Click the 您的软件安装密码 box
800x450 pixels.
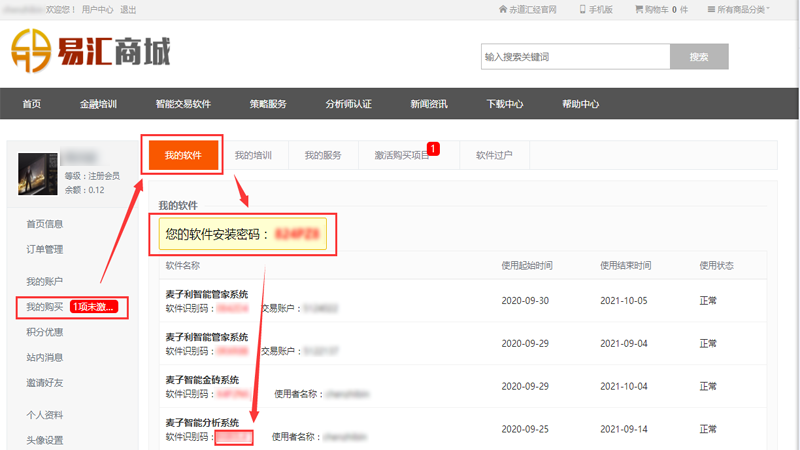pyautogui.click(x=242, y=234)
